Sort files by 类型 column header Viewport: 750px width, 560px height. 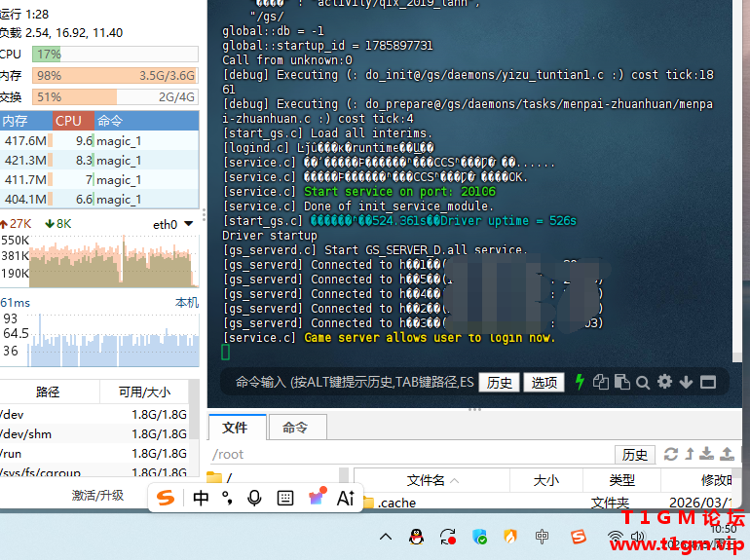(x=621, y=480)
